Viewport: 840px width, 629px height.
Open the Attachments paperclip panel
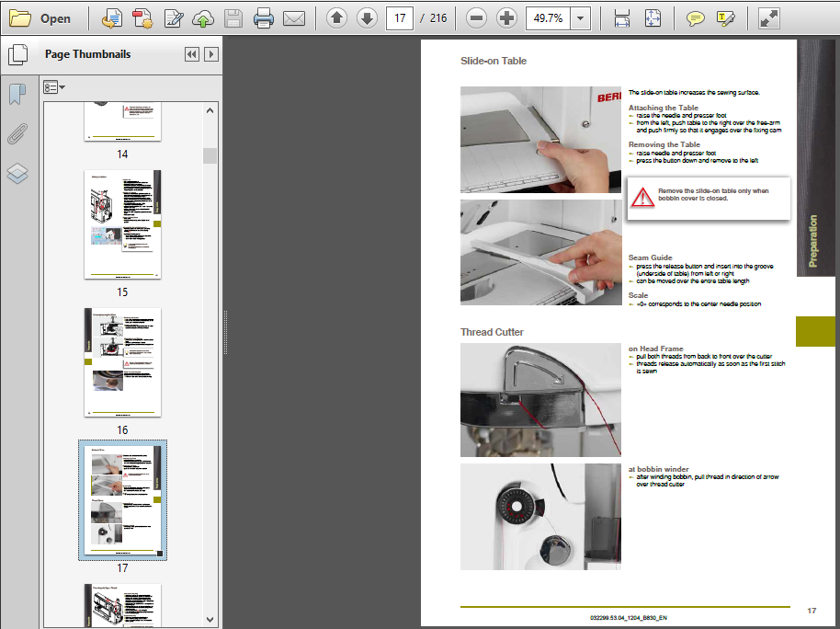tap(17, 133)
